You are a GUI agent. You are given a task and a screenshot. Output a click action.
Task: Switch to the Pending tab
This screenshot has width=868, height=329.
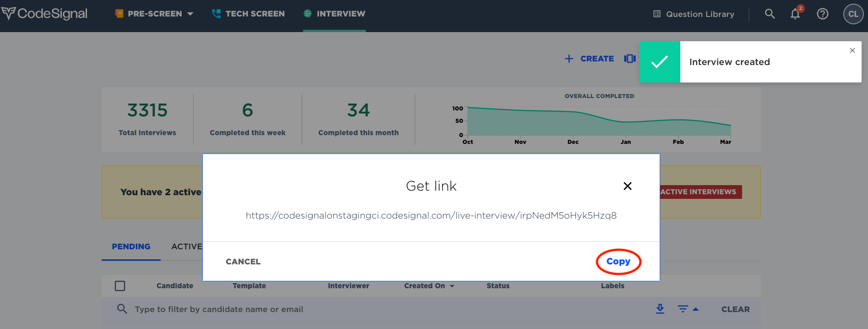pyautogui.click(x=131, y=247)
